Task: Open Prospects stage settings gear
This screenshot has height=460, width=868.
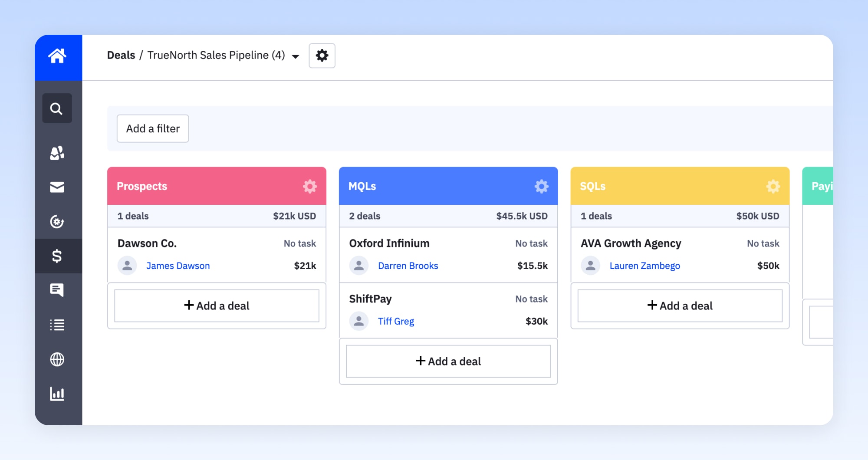Action: coord(310,186)
